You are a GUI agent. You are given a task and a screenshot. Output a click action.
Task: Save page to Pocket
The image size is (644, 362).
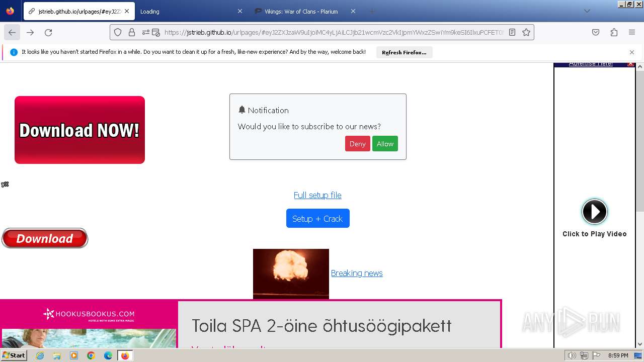pyautogui.click(x=596, y=32)
